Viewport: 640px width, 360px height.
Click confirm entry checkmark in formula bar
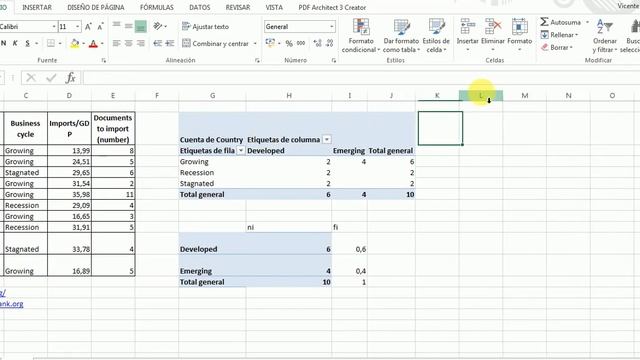click(x=51, y=78)
